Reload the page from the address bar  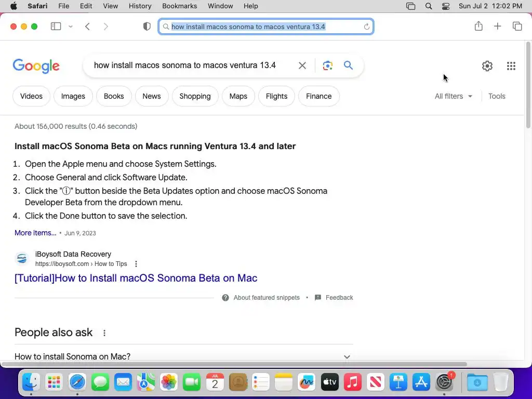[x=366, y=26]
